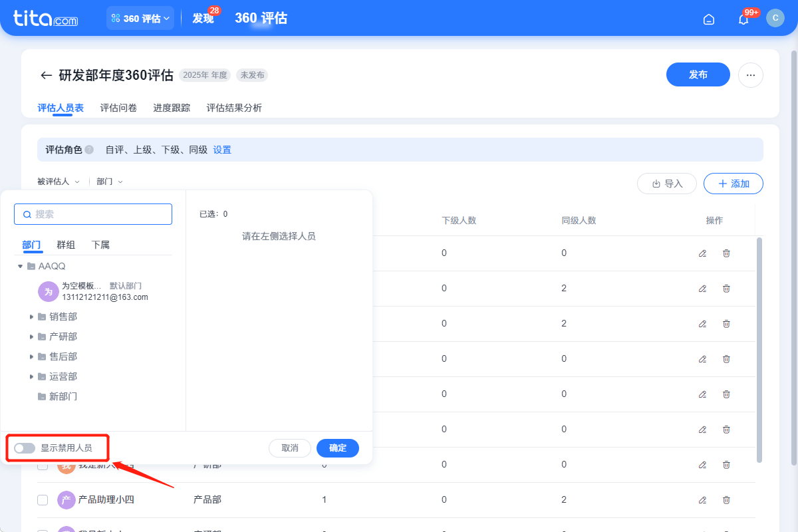Click the search magnifier in the person picker
The width and height of the screenshot is (798, 532).
pos(27,214)
